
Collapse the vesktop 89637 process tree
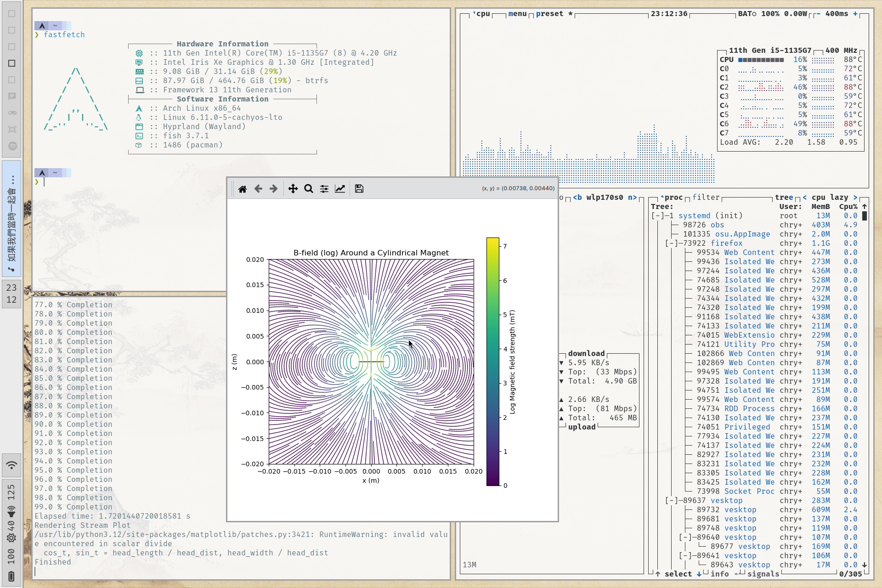[671, 501]
